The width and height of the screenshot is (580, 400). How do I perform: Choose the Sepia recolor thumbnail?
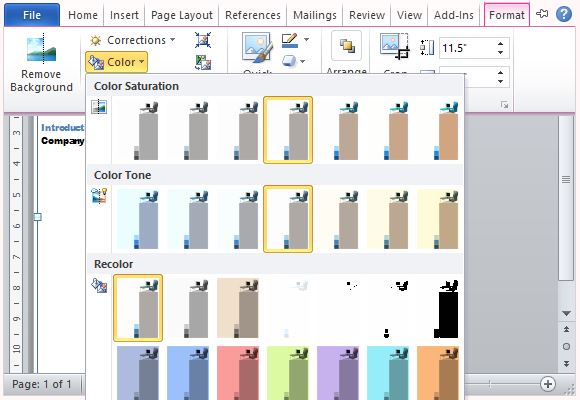[x=237, y=308]
